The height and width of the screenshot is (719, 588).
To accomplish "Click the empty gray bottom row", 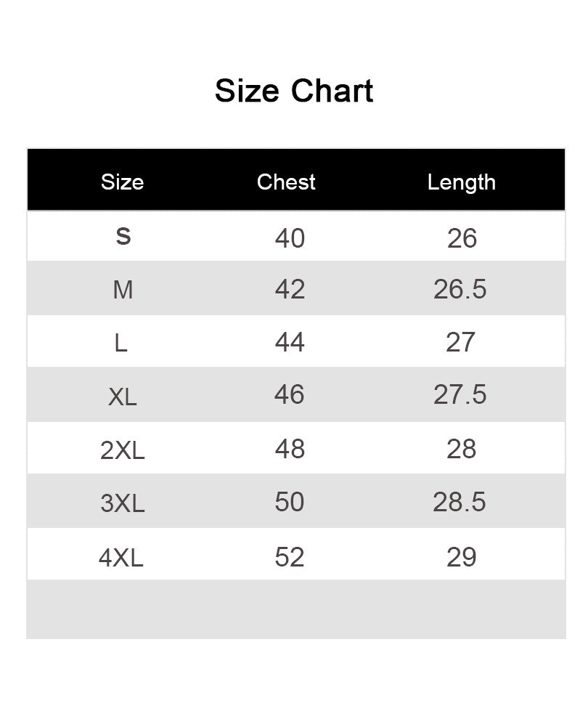I will click(296, 609).
